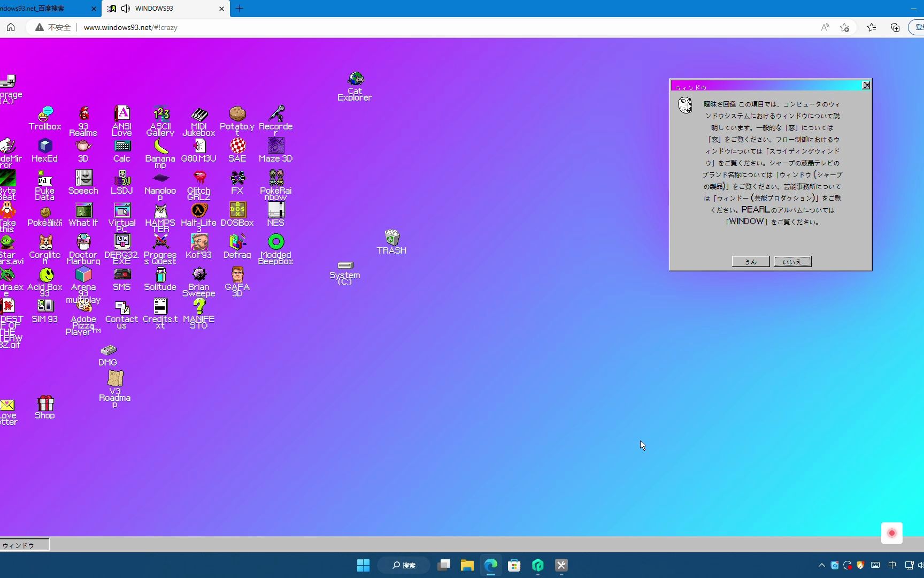Open the 3D teapot icon

(x=83, y=150)
